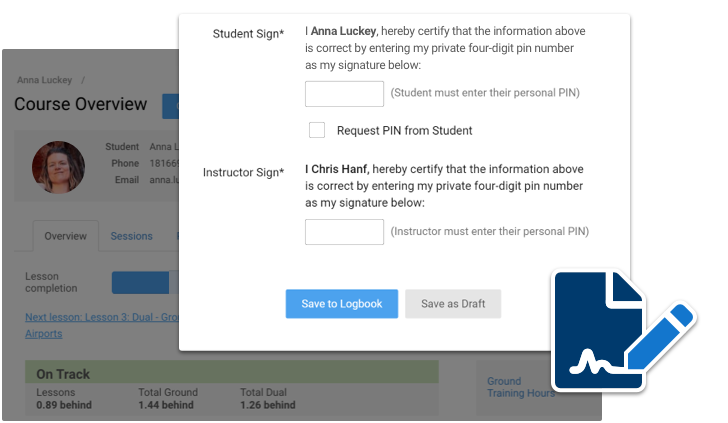Click the Student Sign PIN field

click(344, 94)
